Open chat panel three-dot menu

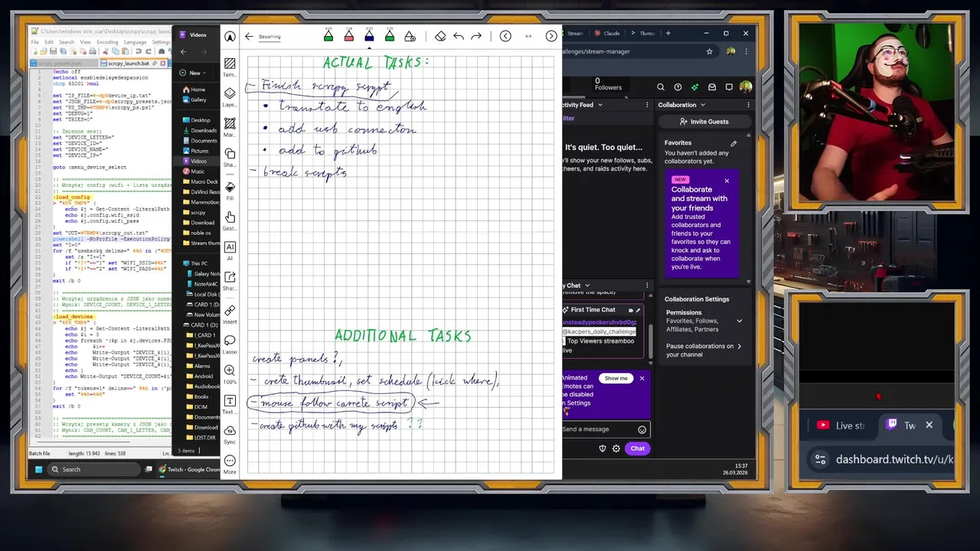tap(647, 285)
